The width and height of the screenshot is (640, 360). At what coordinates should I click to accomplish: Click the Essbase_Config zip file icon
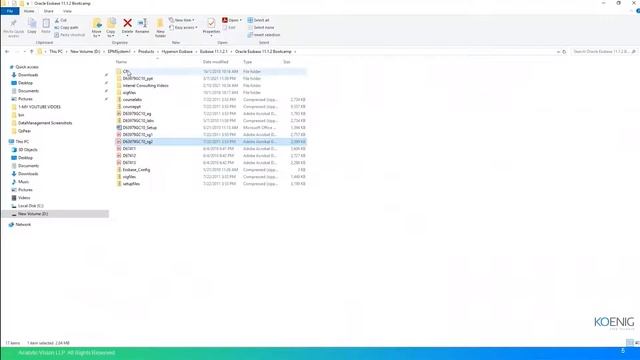click(x=119, y=170)
